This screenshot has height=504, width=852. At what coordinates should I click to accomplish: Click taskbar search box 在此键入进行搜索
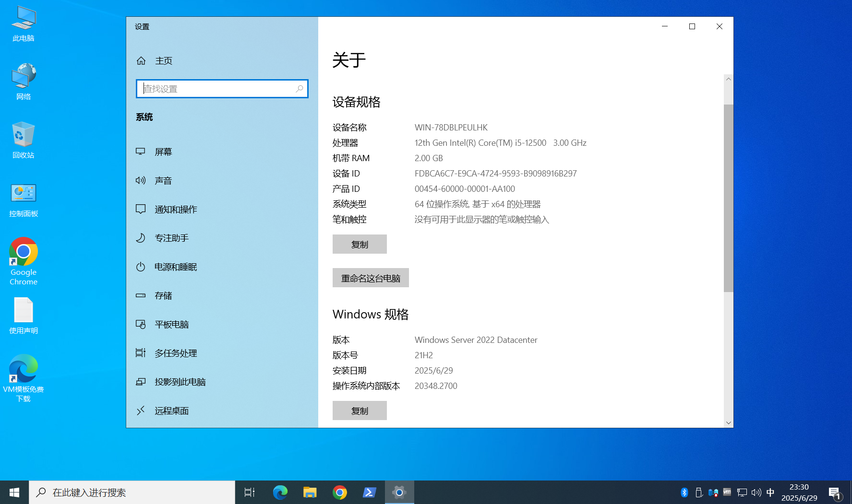132,492
